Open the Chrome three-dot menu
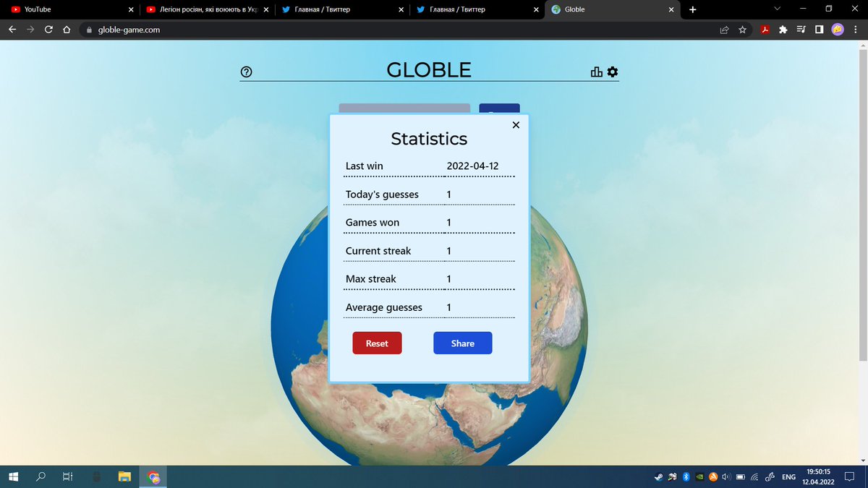The height and width of the screenshot is (488, 868). pyautogui.click(x=856, y=30)
